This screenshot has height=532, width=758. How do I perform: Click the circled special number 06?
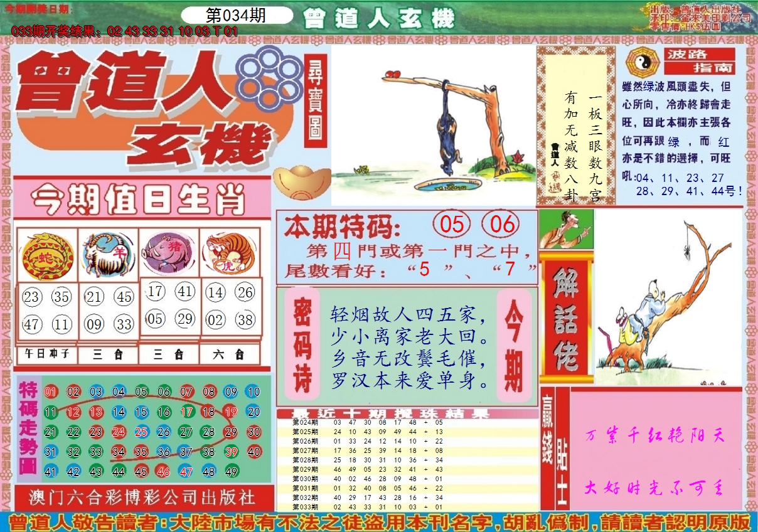tap(501, 224)
